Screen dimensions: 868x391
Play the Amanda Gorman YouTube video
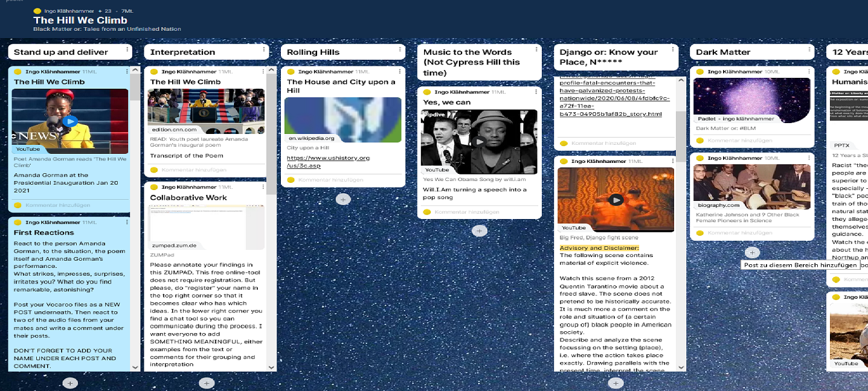pyautogui.click(x=71, y=121)
